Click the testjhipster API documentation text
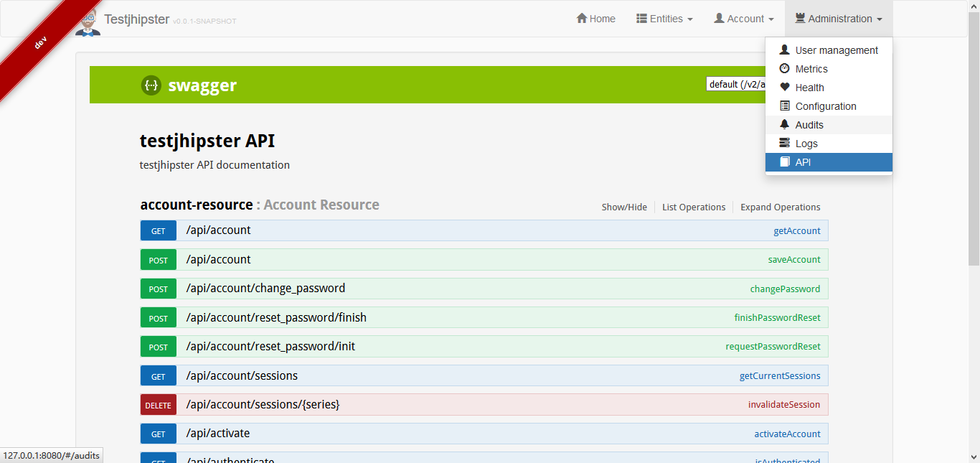 pos(215,165)
